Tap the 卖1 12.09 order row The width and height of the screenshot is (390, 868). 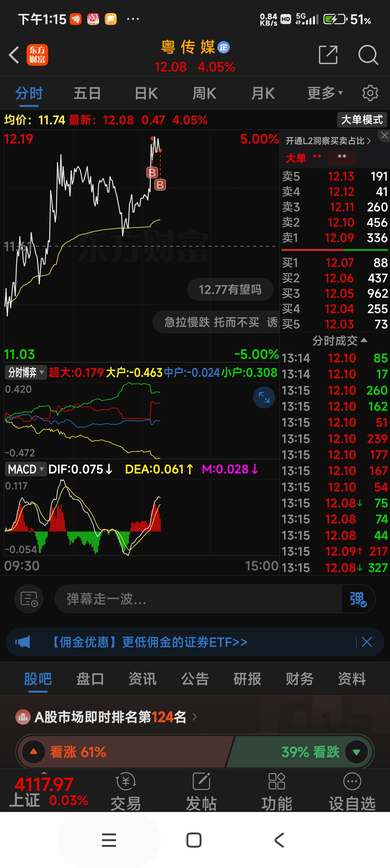click(x=334, y=238)
